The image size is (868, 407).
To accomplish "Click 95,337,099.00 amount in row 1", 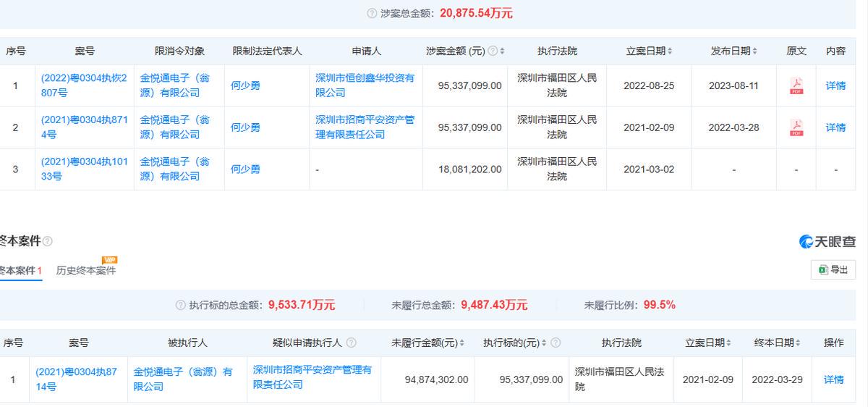I will click(469, 85).
